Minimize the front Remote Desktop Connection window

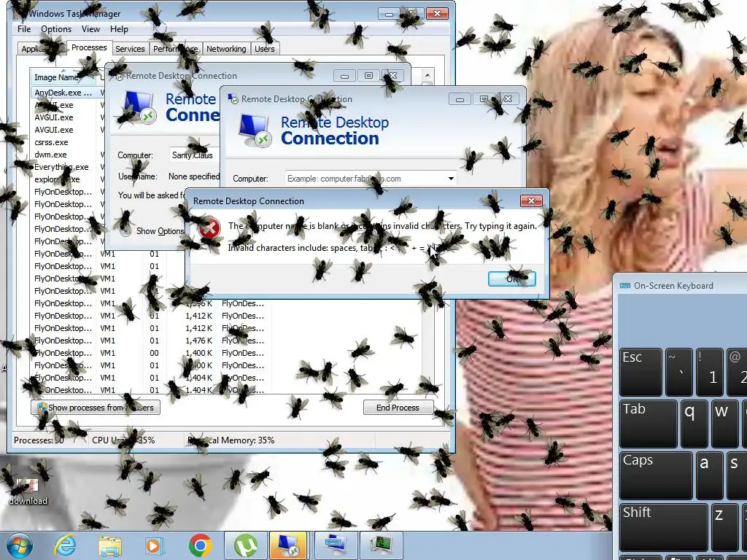(x=460, y=99)
